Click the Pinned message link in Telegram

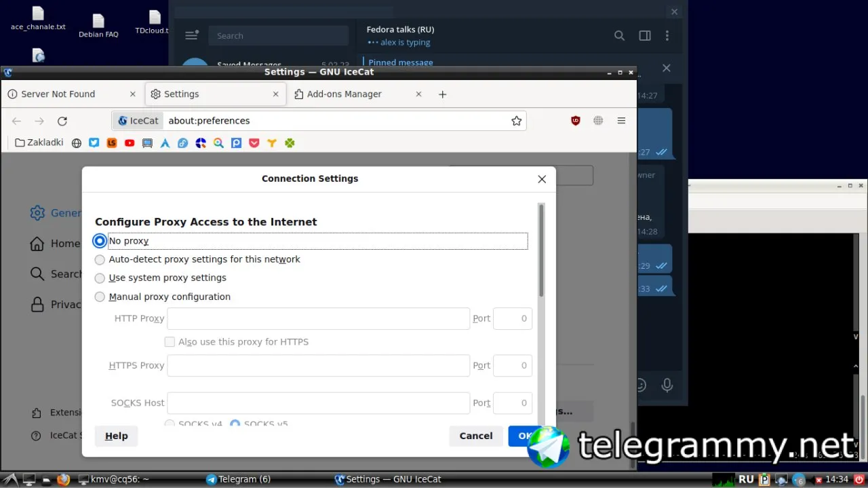tap(400, 62)
